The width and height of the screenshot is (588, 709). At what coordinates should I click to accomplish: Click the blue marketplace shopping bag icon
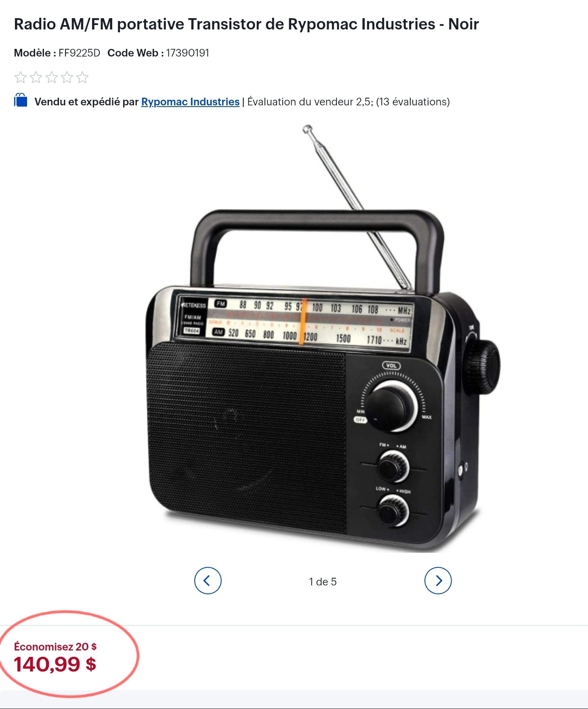[21, 100]
